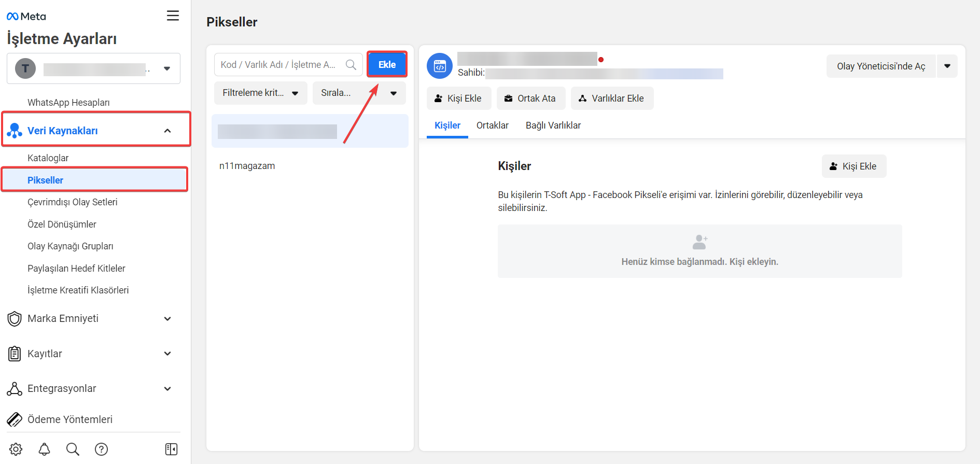The height and width of the screenshot is (464, 980).
Task: Click the blue Ekle button
Action: (387, 65)
